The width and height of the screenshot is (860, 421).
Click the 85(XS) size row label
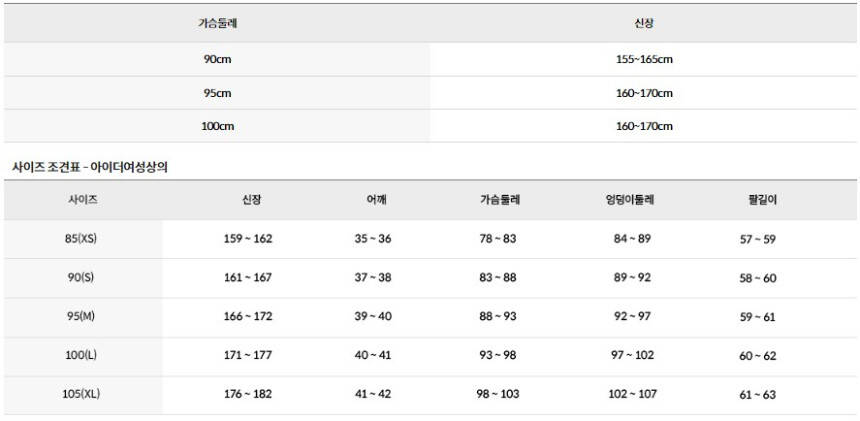(82, 239)
